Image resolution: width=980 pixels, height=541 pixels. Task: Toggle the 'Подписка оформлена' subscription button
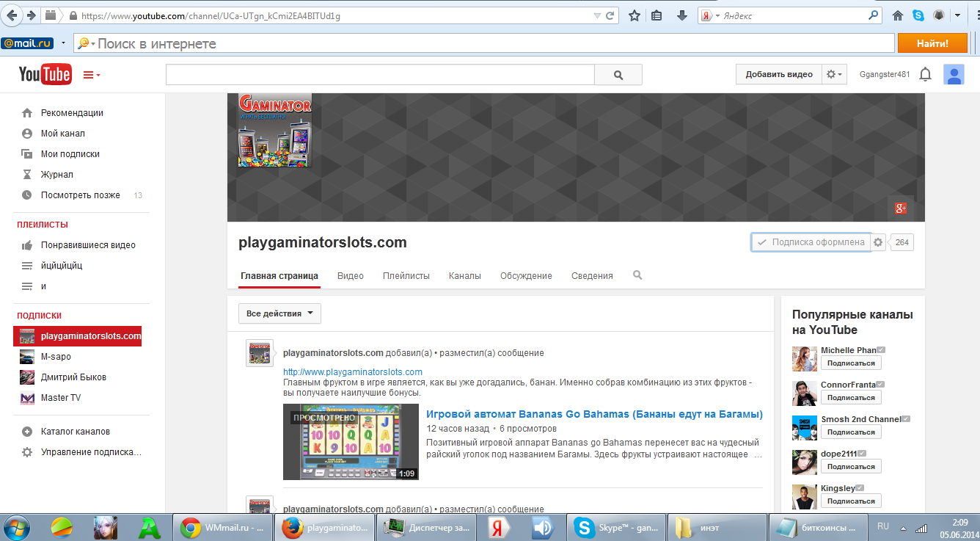point(811,242)
